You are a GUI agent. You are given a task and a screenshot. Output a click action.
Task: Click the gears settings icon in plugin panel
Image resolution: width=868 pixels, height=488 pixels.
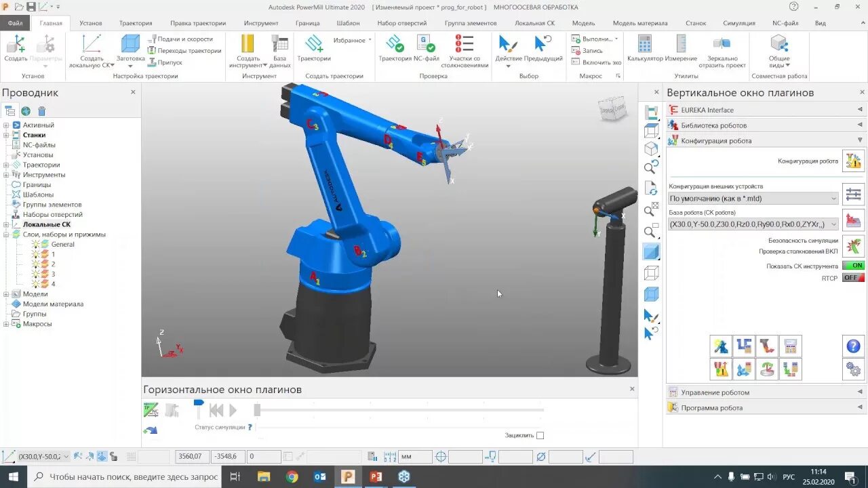coord(854,369)
